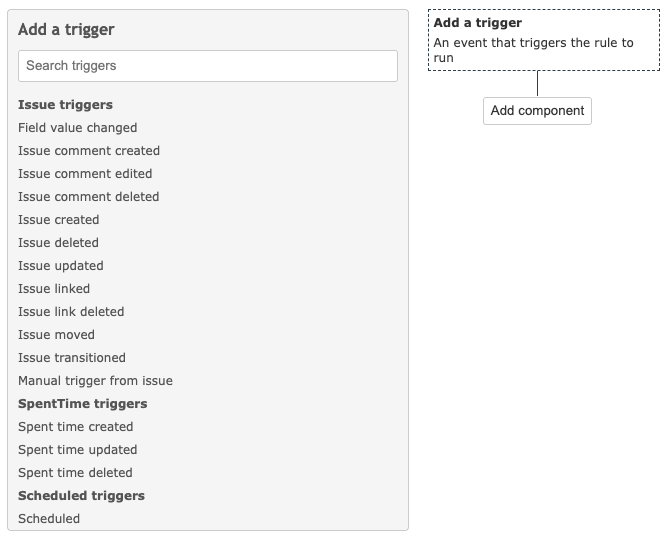Pick Manual trigger from issue
Image resolution: width=668 pixels, height=537 pixels.
coord(95,381)
